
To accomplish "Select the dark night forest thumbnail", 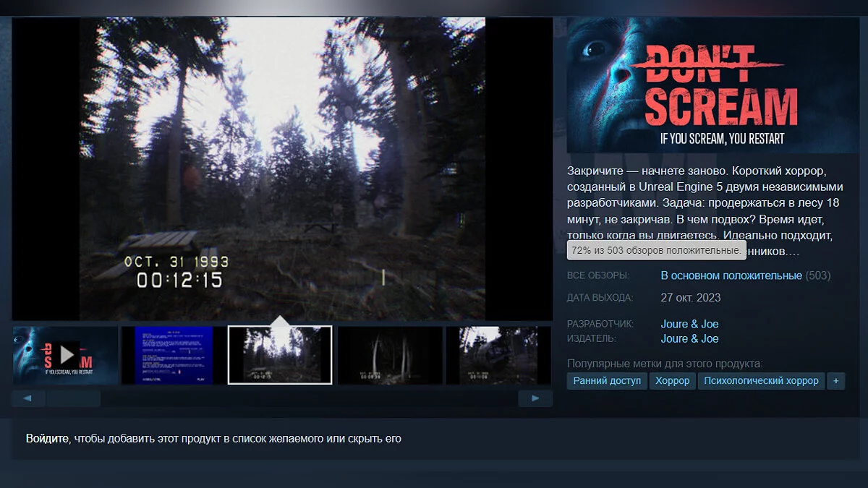I will pos(390,355).
